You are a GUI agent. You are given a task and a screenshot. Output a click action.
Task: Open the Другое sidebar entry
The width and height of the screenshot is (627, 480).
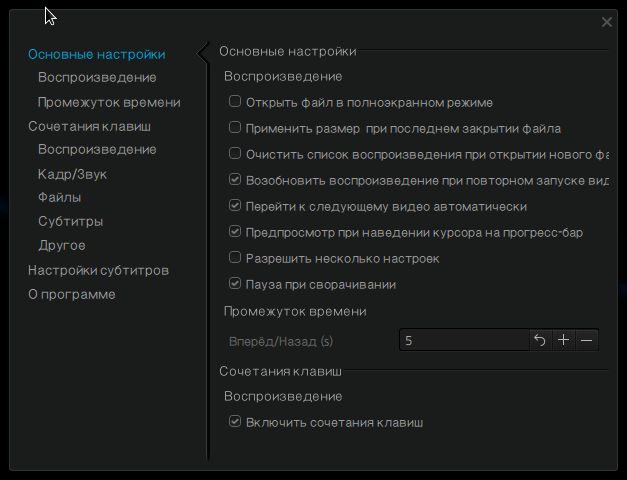62,246
